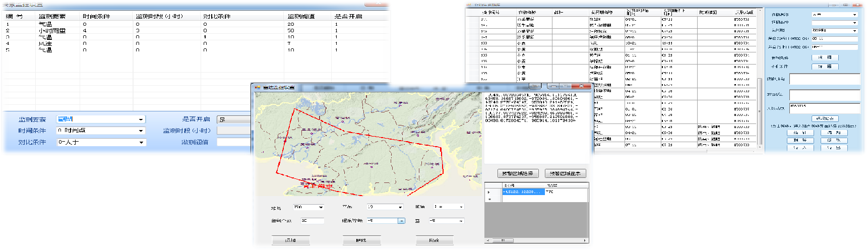Click the 对比条件 column header
The width and height of the screenshot is (868, 250).
pos(217,16)
